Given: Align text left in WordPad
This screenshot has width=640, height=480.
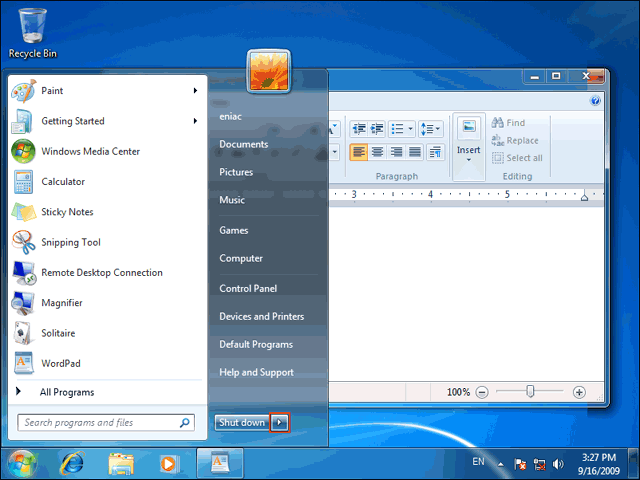Looking at the screenshot, I should (359, 152).
